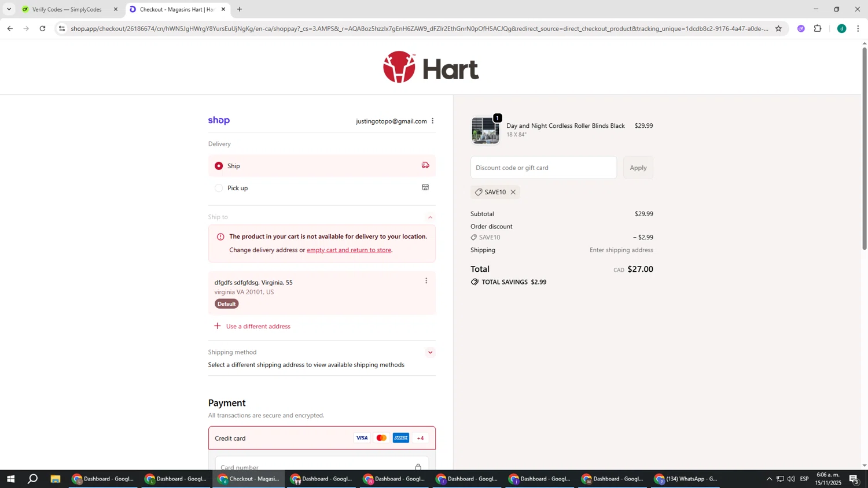Image resolution: width=868 pixels, height=488 pixels.
Task: Click the Default address badge
Action: (226, 304)
